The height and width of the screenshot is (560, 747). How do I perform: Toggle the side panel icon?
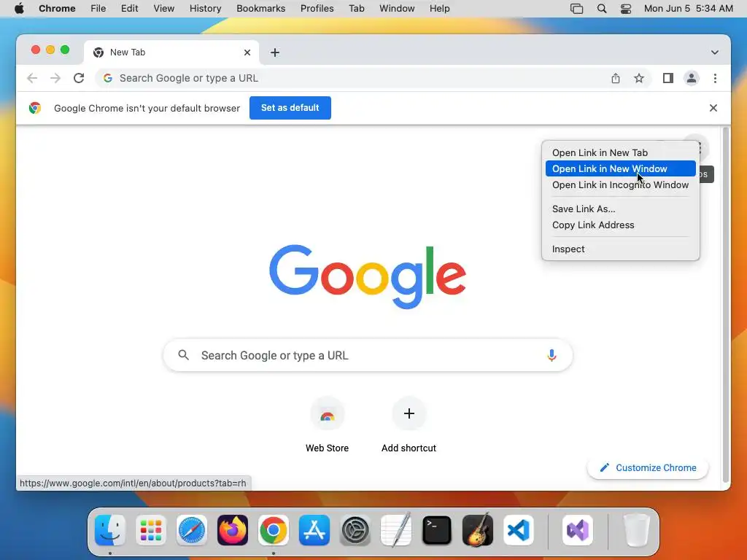(668, 78)
